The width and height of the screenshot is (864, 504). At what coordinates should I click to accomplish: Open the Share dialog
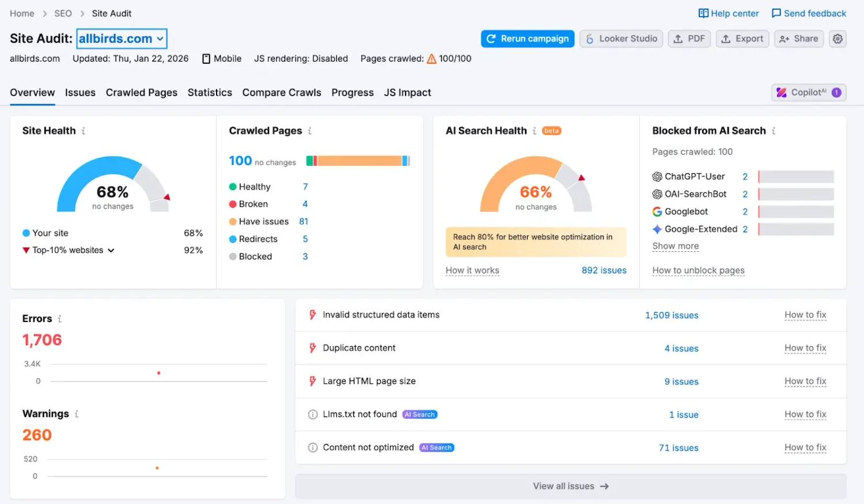pos(798,39)
